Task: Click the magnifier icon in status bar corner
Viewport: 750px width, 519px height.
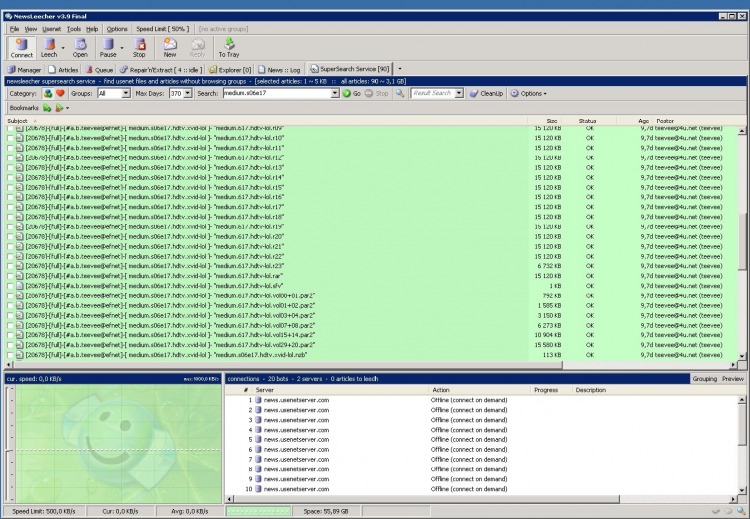Action: (741, 511)
